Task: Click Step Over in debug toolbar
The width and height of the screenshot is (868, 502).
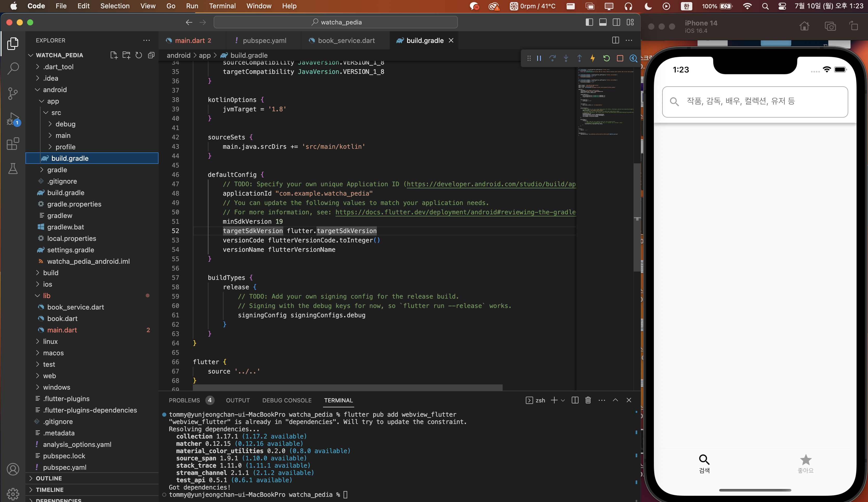Action: [x=553, y=58]
